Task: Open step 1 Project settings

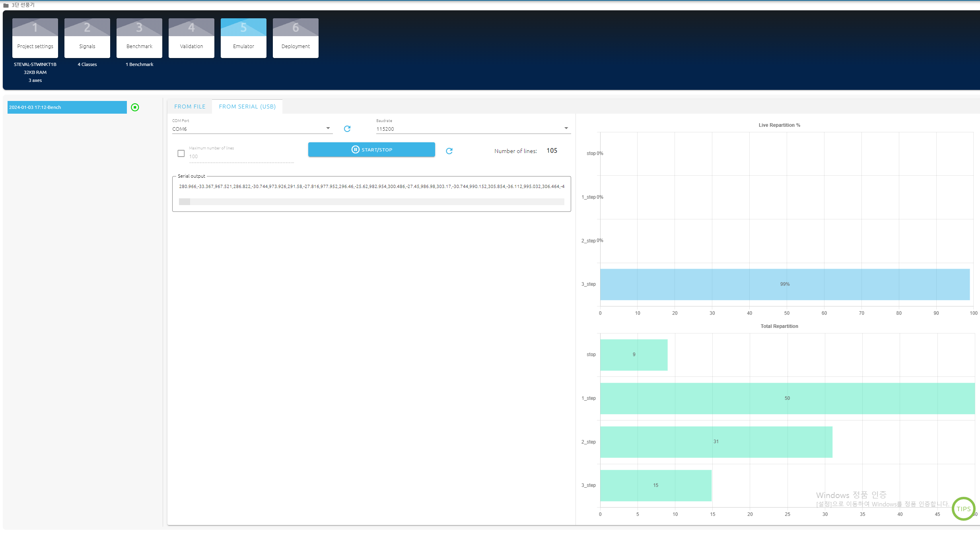Action: coord(35,38)
